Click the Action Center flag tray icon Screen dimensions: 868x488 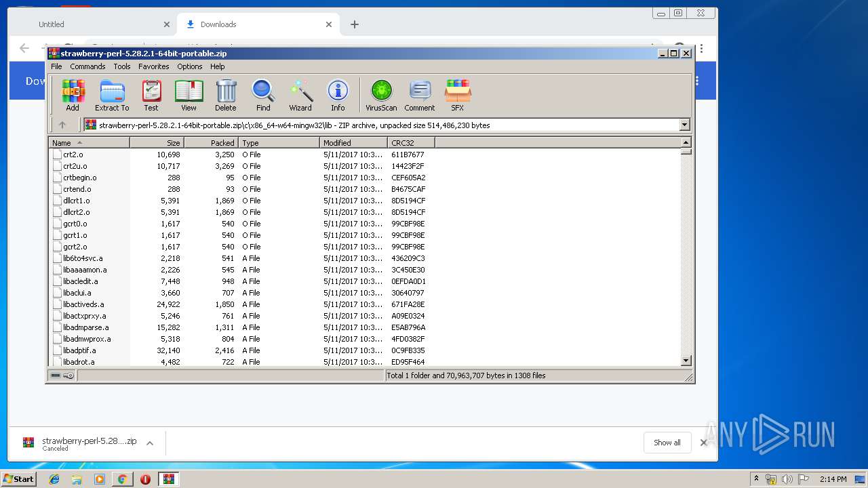pyautogui.click(x=804, y=479)
